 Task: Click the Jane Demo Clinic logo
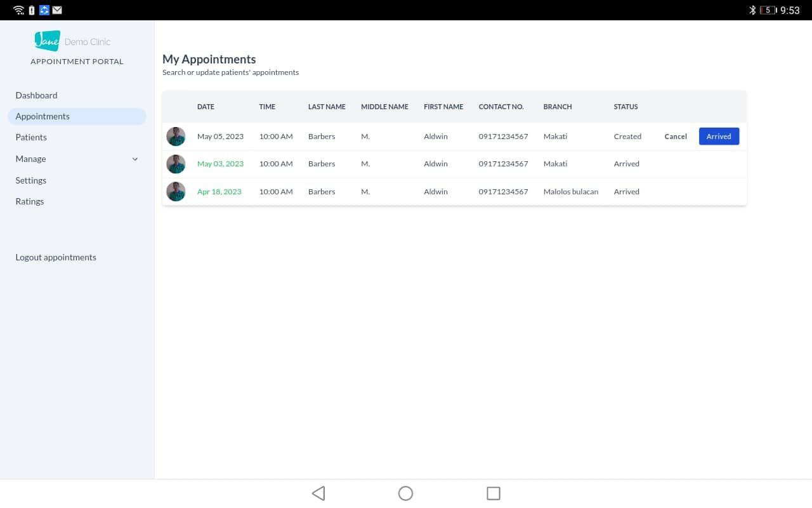pyautogui.click(x=72, y=41)
